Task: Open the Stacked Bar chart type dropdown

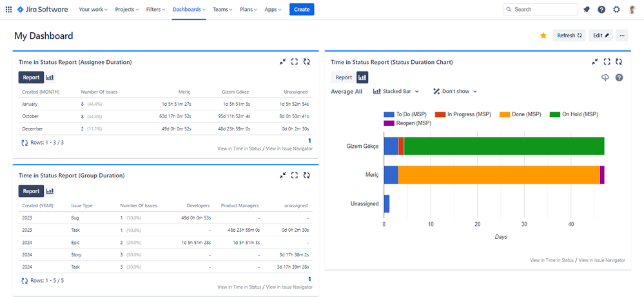Action: click(396, 92)
